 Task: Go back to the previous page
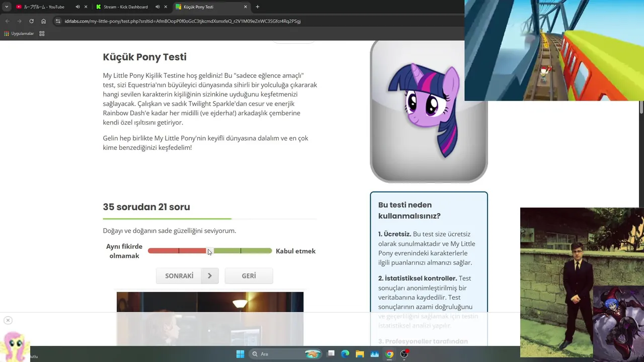[8, 21]
